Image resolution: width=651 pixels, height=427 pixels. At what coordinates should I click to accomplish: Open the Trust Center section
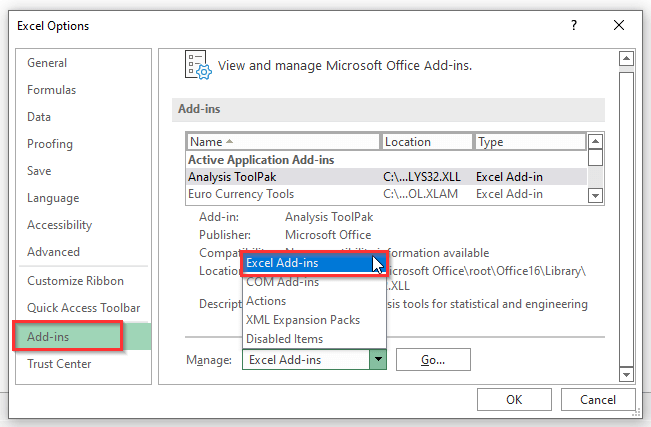[x=60, y=362]
